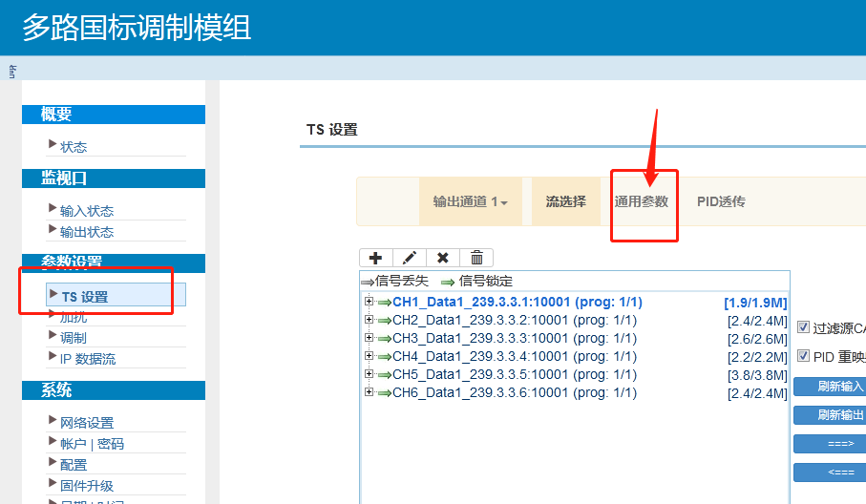Viewport: 866px width, 504px height.
Task: Switch to the 通用参数 tab
Action: [641, 201]
